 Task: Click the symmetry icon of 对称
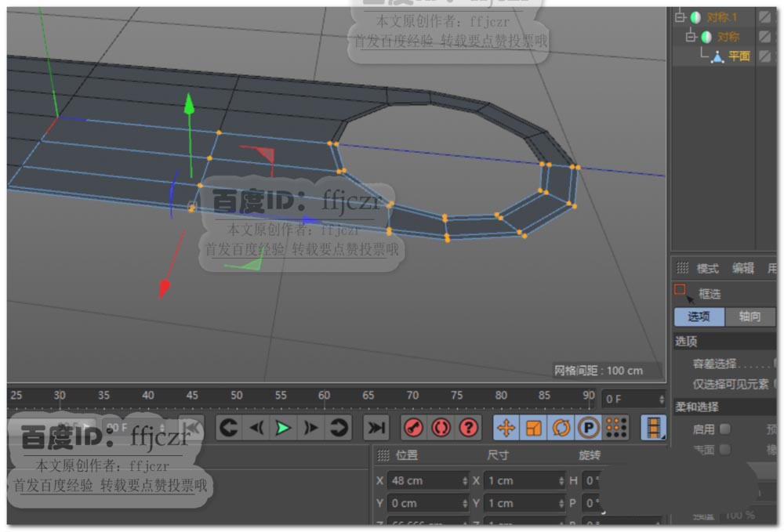[706, 37]
